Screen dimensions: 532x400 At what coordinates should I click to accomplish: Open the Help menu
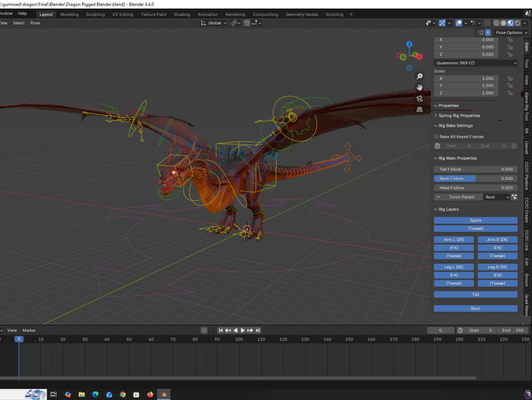22,14
